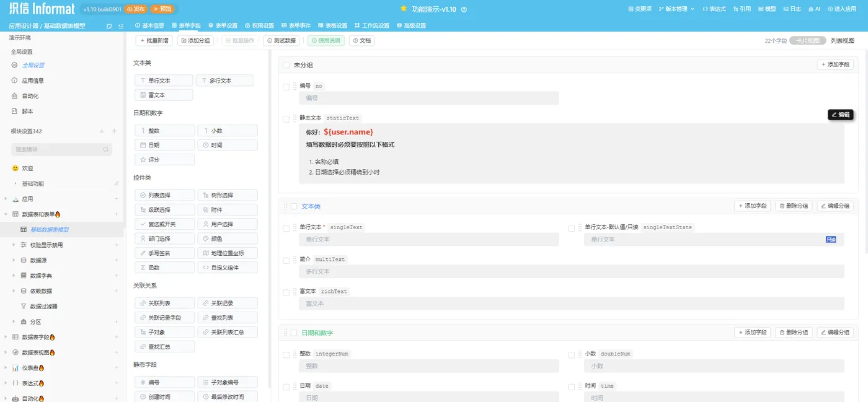The image size is (868, 402).
Task: Expand the 校验显示禁用 tree node
Action: pos(14,245)
